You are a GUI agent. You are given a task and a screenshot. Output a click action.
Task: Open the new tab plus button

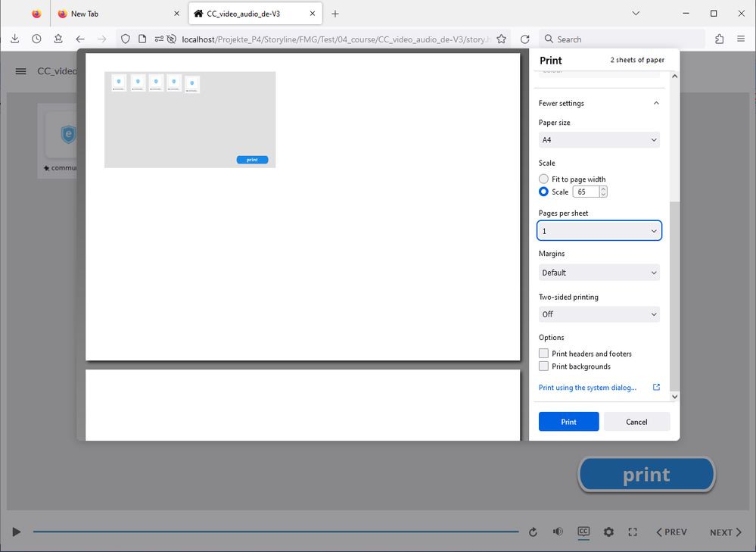(335, 14)
